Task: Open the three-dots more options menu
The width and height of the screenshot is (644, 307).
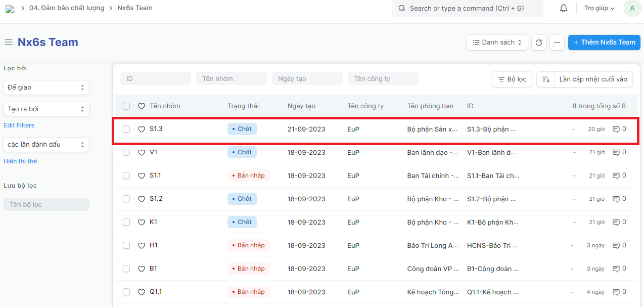Action: [x=557, y=42]
